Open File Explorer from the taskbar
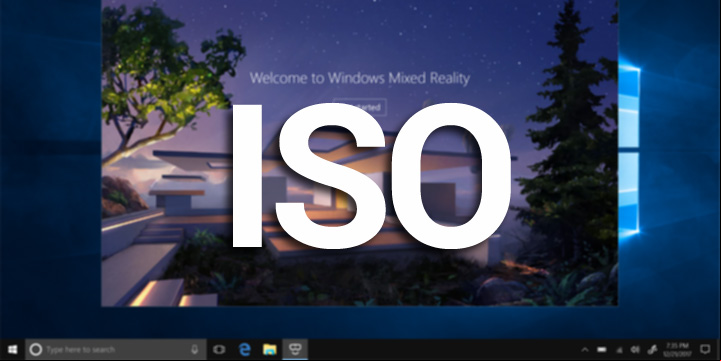 pos(270,350)
